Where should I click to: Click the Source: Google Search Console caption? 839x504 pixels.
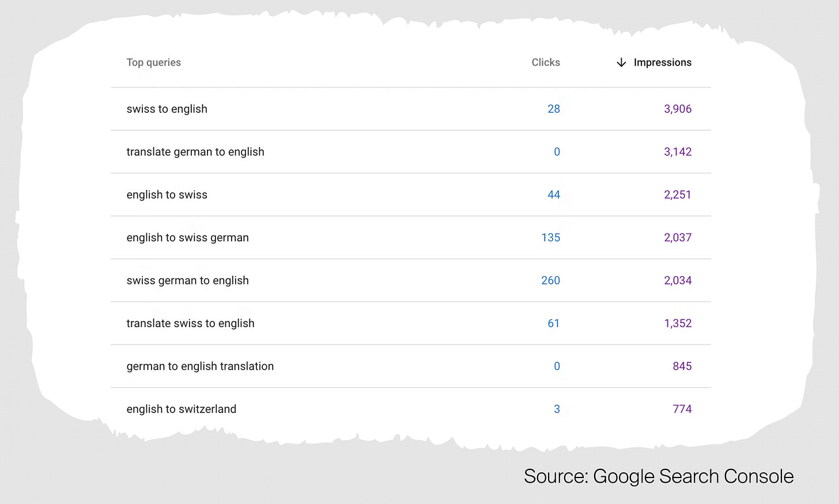point(659,476)
